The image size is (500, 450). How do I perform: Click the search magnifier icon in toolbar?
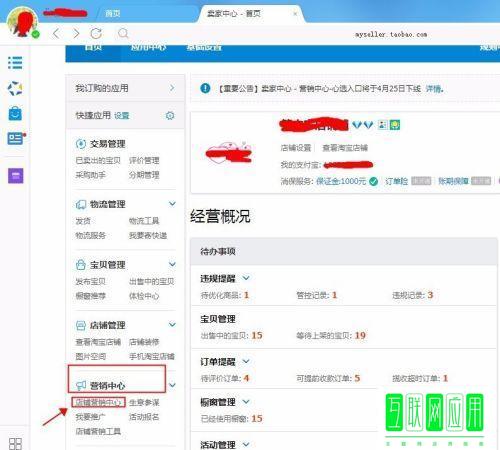123,33
